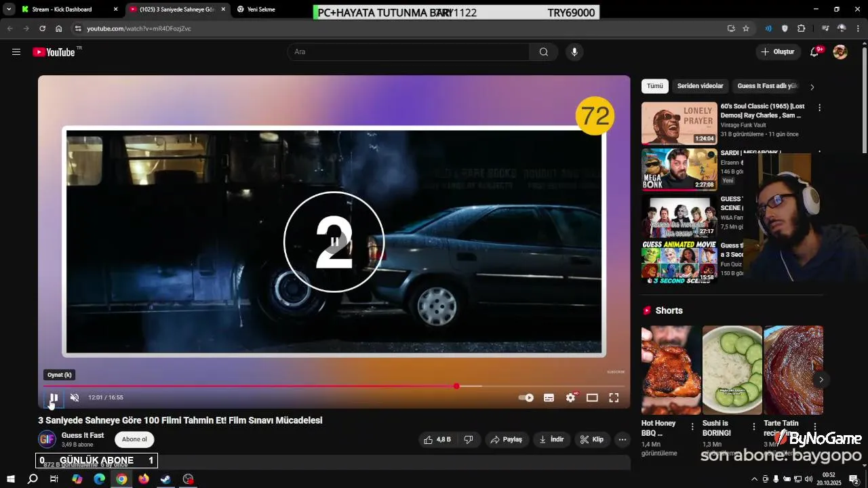Unmute the video with speaker icon
The width and height of the screenshot is (868, 488).
point(75,398)
